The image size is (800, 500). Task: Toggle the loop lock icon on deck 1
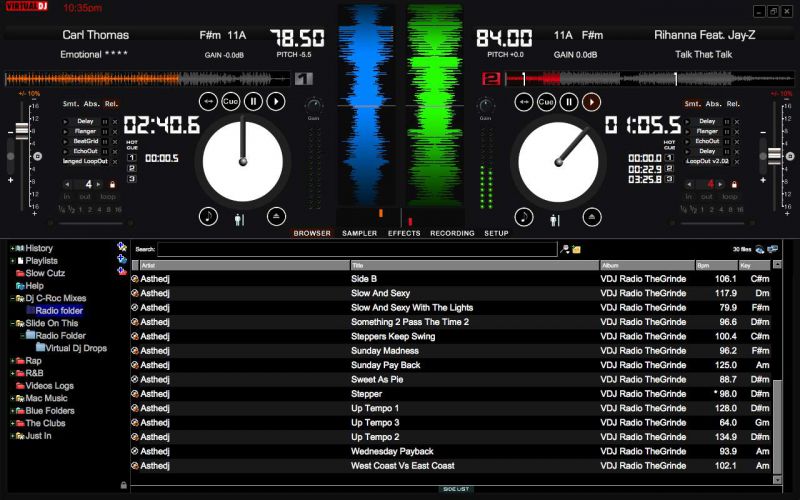click(112, 184)
